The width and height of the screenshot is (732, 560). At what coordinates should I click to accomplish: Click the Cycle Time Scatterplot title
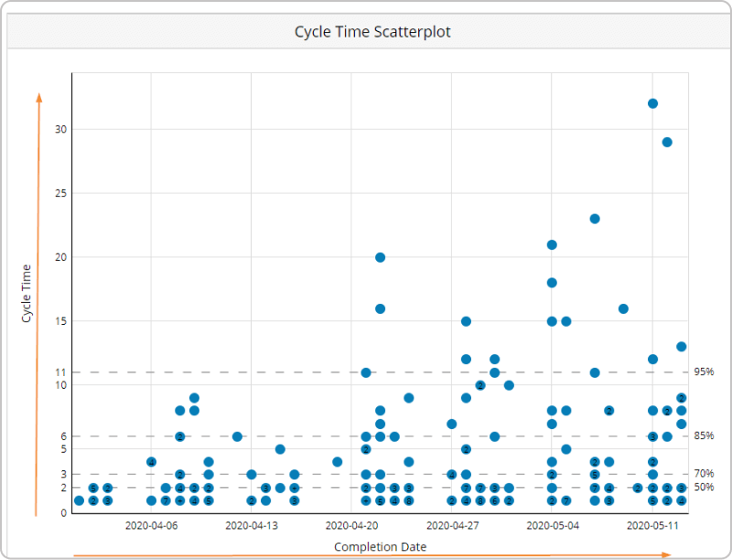click(372, 32)
